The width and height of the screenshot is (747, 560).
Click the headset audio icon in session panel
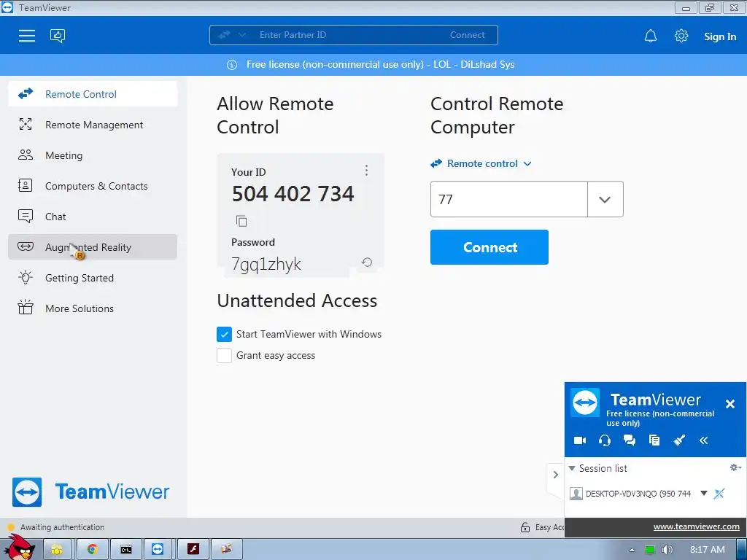pos(605,440)
